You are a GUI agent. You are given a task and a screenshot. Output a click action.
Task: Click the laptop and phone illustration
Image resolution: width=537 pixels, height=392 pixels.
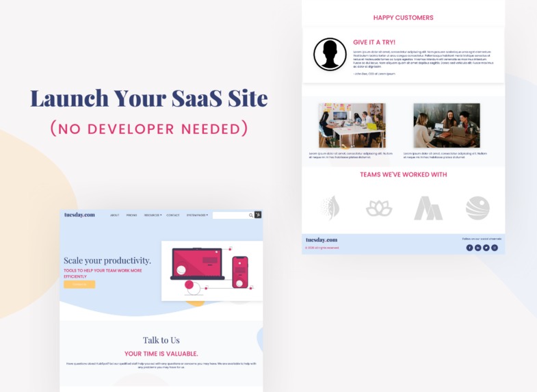click(211, 271)
